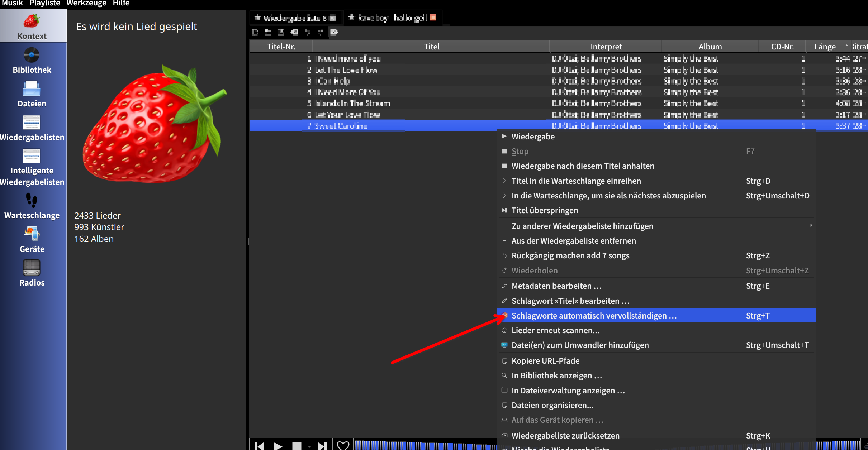Open the stop button dropdown arrow
Image resolution: width=868 pixels, height=450 pixels.
pyautogui.click(x=309, y=446)
